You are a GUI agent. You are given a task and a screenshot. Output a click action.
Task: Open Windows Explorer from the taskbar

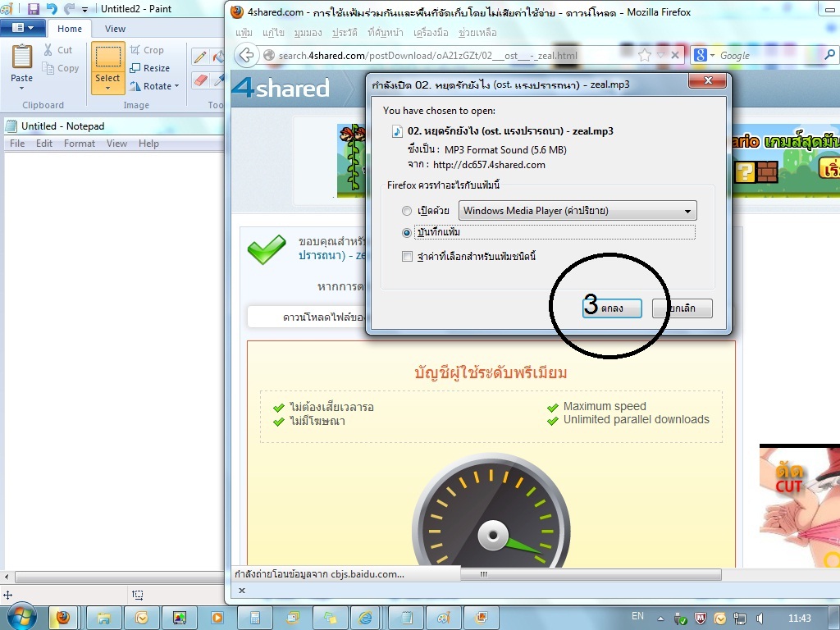click(103, 618)
